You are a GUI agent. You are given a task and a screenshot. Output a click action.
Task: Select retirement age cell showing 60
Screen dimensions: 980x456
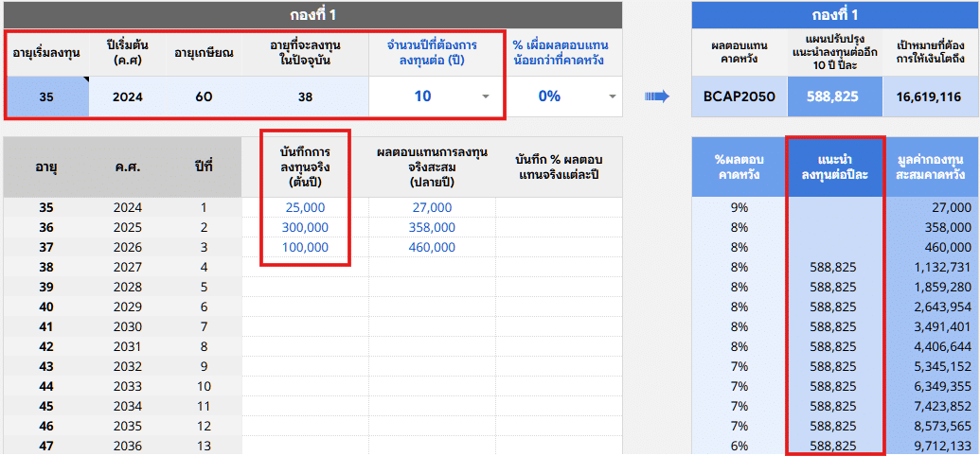pyautogui.click(x=204, y=96)
